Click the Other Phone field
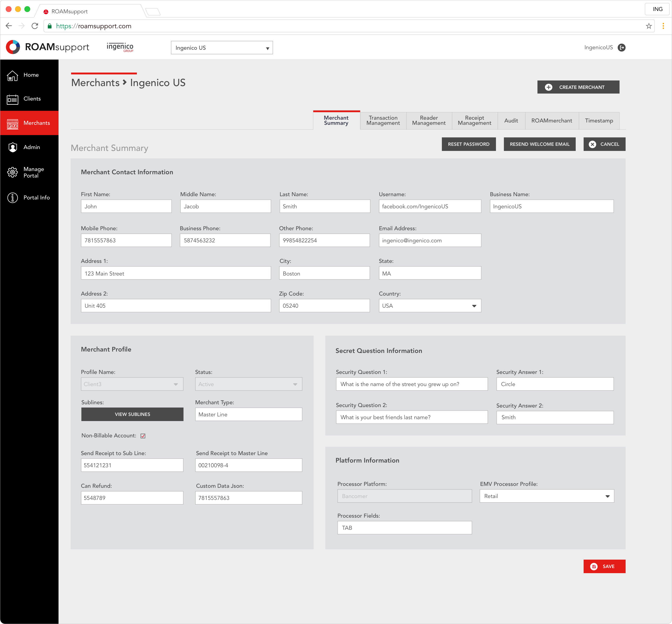 click(324, 241)
